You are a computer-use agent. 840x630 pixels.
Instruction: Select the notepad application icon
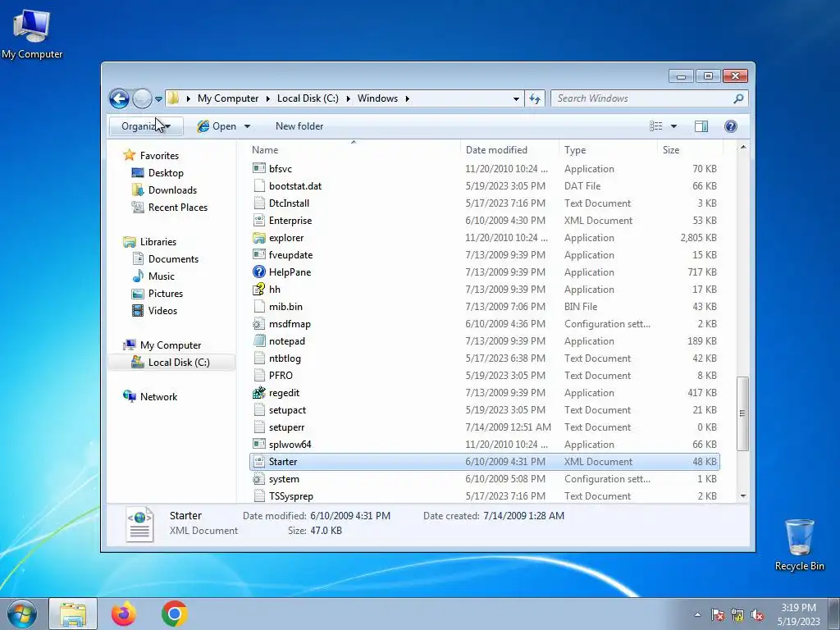[259, 340]
